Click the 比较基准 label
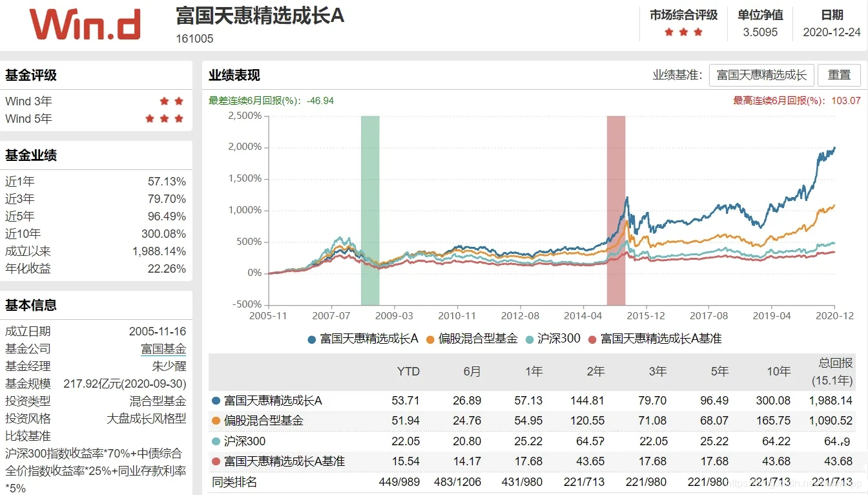868x495 pixels. point(28,436)
